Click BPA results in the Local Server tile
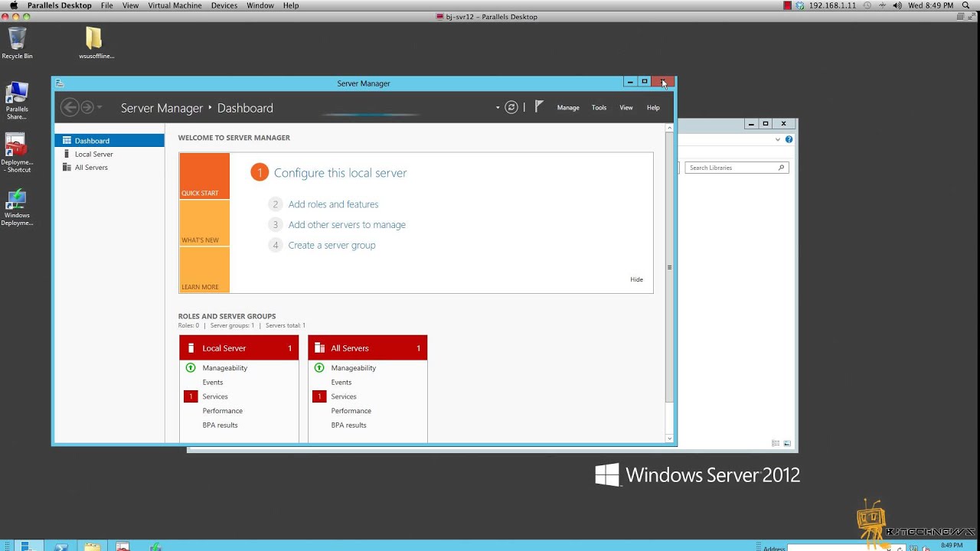 (220, 425)
